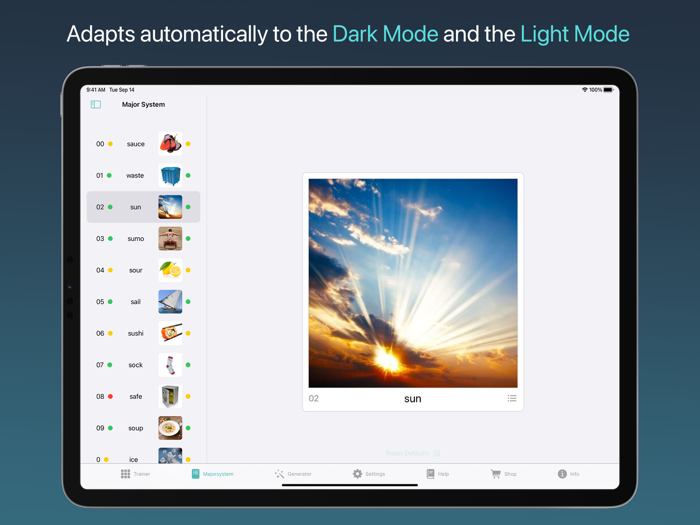Select the 04 sour row

pyautogui.click(x=143, y=270)
